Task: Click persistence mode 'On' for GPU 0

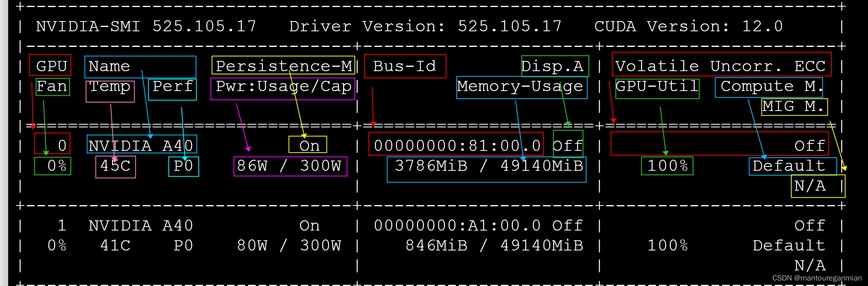Action: 309,146
